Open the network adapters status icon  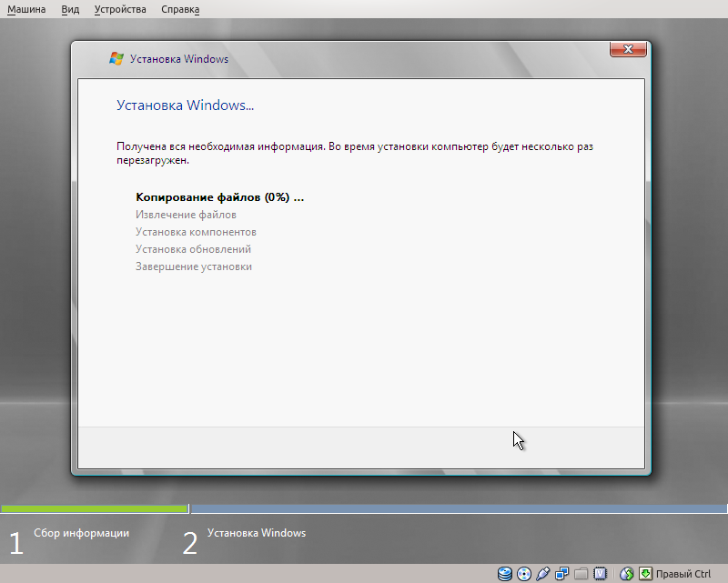(561, 573)
